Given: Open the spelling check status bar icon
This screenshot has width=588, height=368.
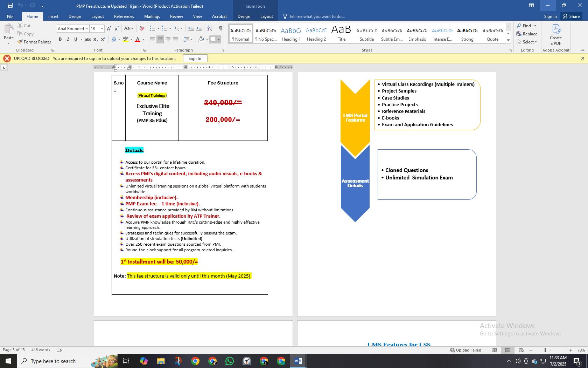Looking at the screenshot, I should (x=59, y=350).
